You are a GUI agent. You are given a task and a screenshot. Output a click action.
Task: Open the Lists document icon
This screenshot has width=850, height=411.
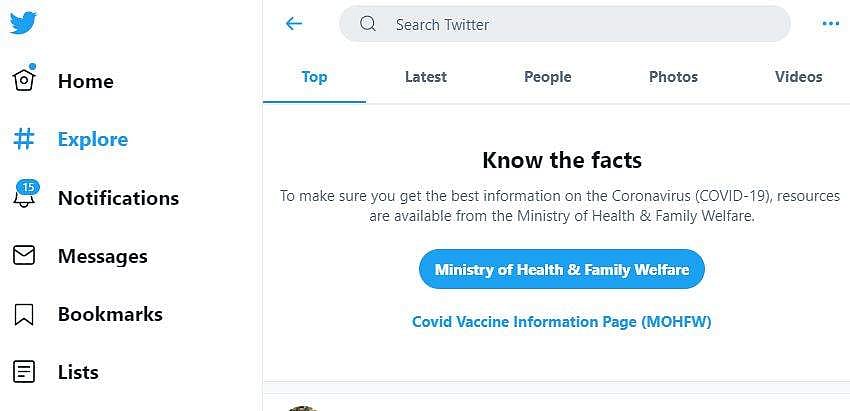(x=24, y=372)
